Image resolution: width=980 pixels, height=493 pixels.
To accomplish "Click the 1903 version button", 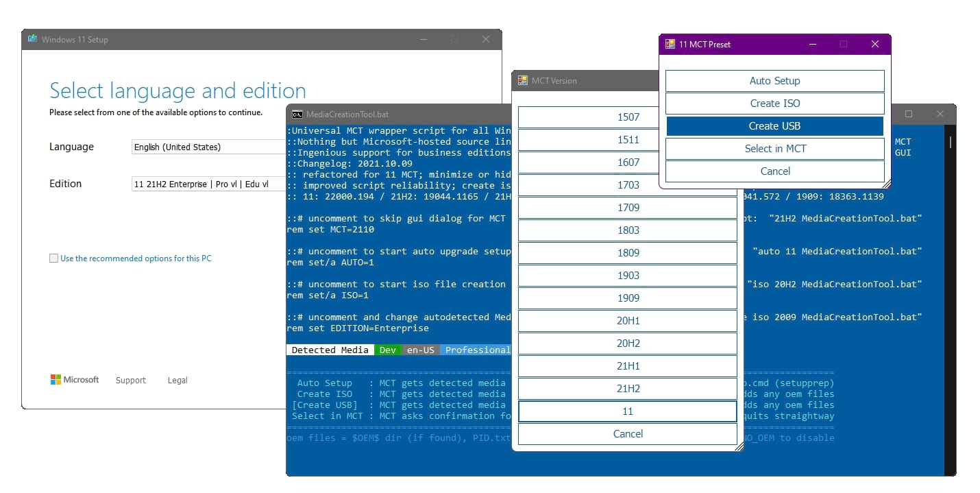I will pos(628,276).
